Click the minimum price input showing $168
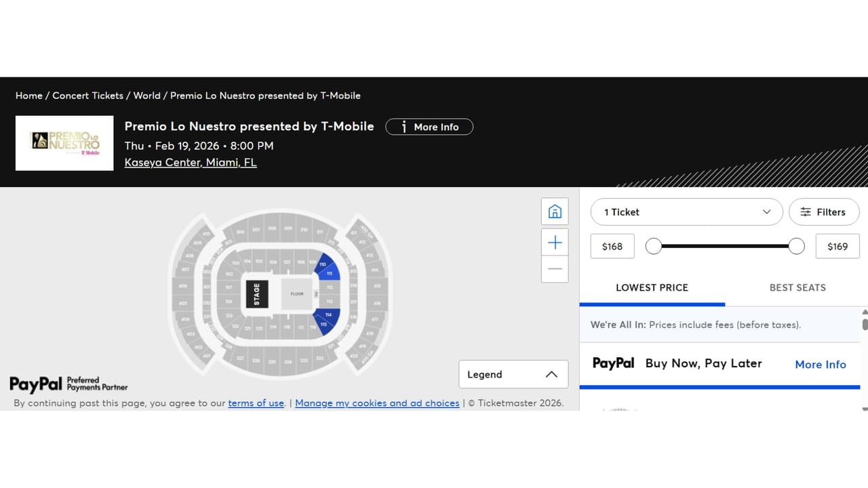Viewport: 868px width, 488px height. [x=612, y=247]
